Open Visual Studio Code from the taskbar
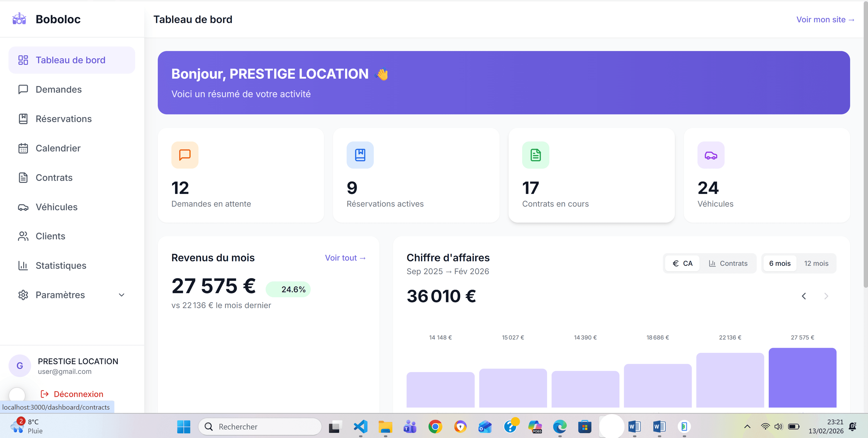 pyautogui.click(x=360, y=427)
